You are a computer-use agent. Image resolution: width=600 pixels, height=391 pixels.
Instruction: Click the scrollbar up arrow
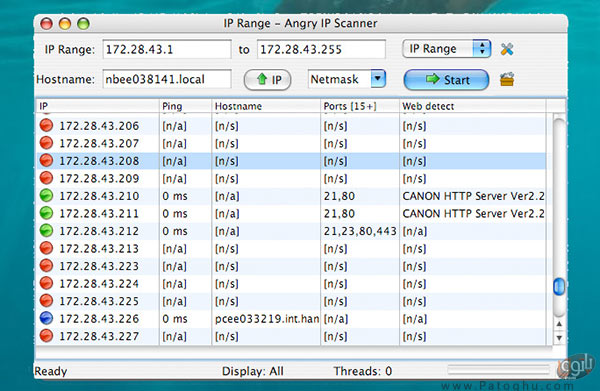559,324
